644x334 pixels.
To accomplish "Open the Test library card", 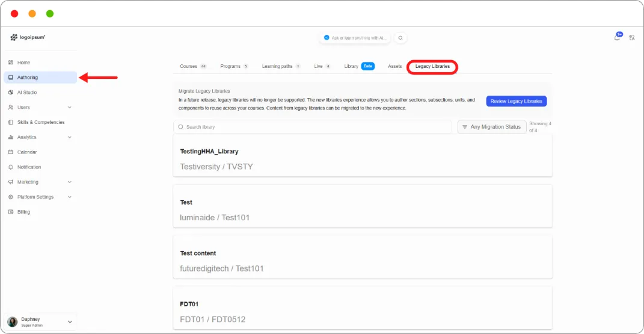I will pos(363,206).
